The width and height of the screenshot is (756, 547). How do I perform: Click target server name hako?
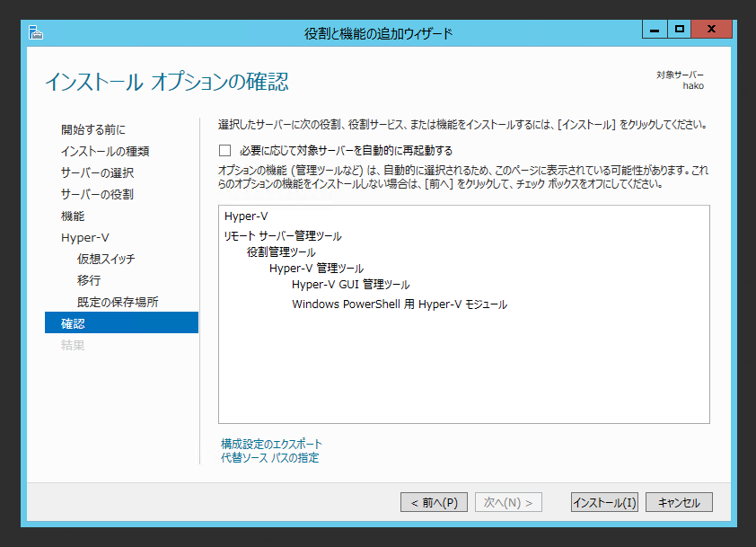693,86
